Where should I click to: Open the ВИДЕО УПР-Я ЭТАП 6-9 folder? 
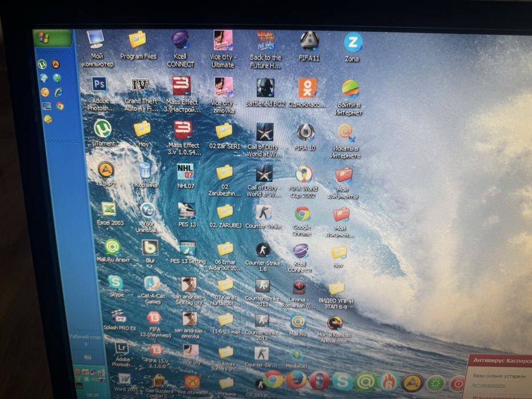point(336,295)
